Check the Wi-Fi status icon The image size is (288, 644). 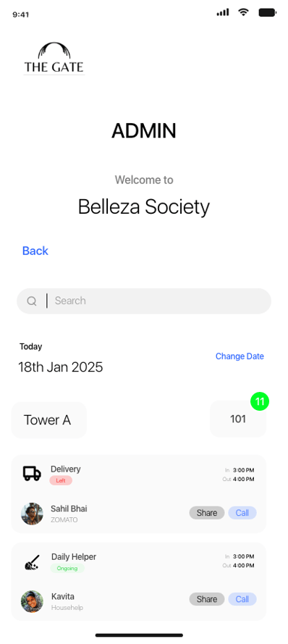244,12
